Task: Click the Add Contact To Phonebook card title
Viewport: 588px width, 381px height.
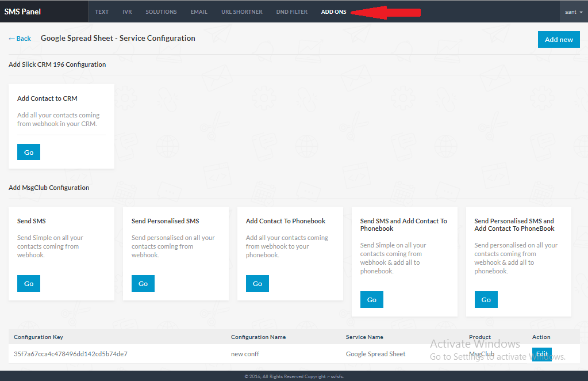Action: 286,221
